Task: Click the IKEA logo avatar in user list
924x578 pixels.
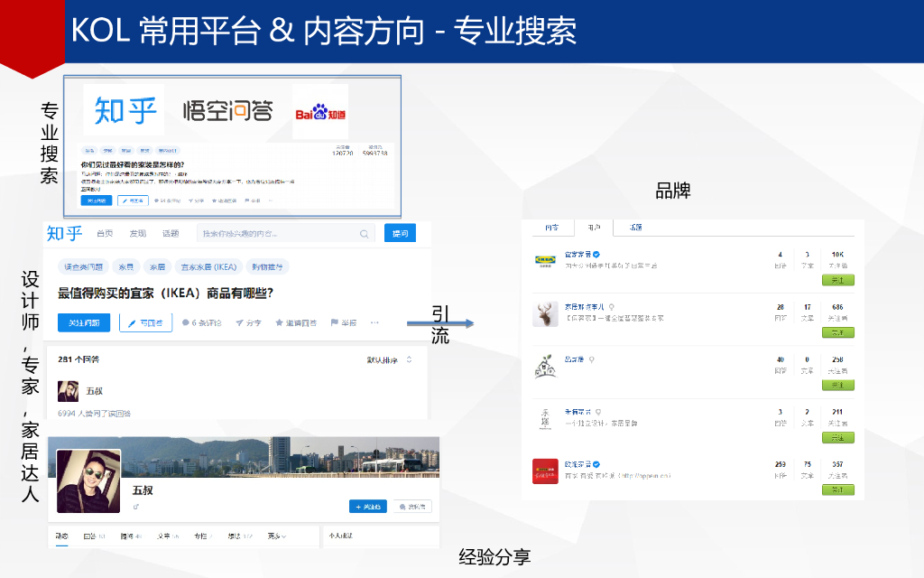Action: pyautogui.click(x=544, y=260)
